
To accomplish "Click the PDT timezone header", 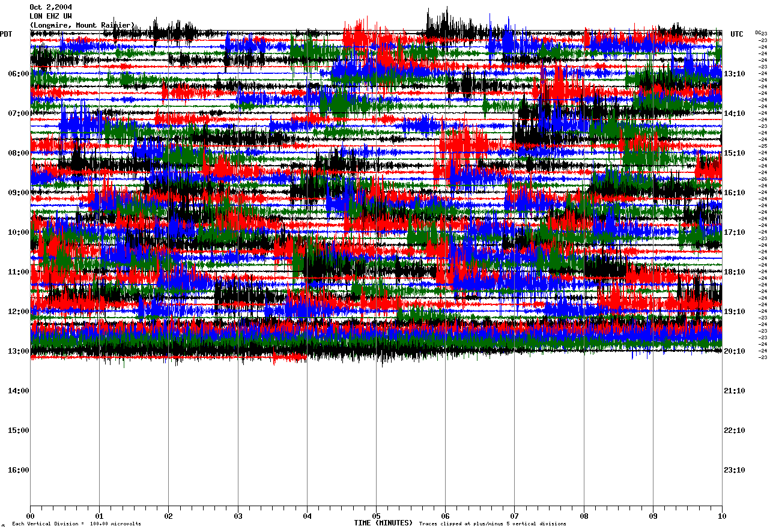I will 6,34.
